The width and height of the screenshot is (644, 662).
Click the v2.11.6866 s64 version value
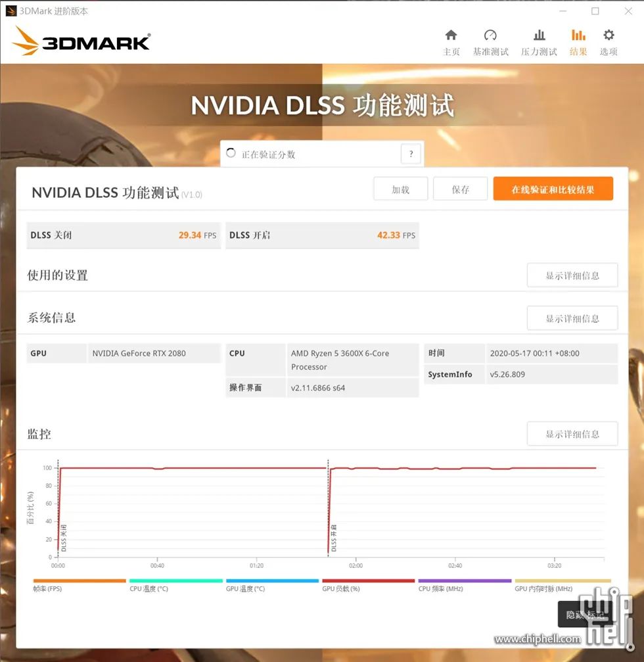(x=318, y=388)
